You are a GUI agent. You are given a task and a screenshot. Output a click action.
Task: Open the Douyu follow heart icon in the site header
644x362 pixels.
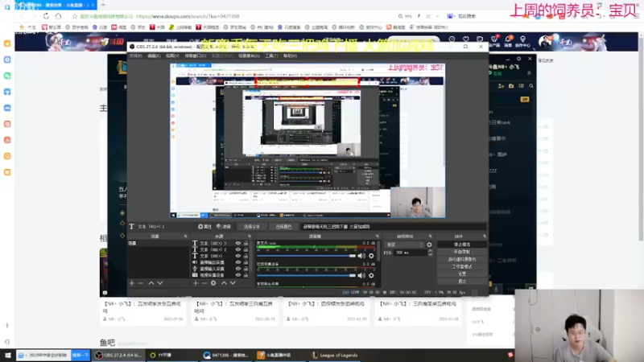pyautogui.click(x=466, y=39)
